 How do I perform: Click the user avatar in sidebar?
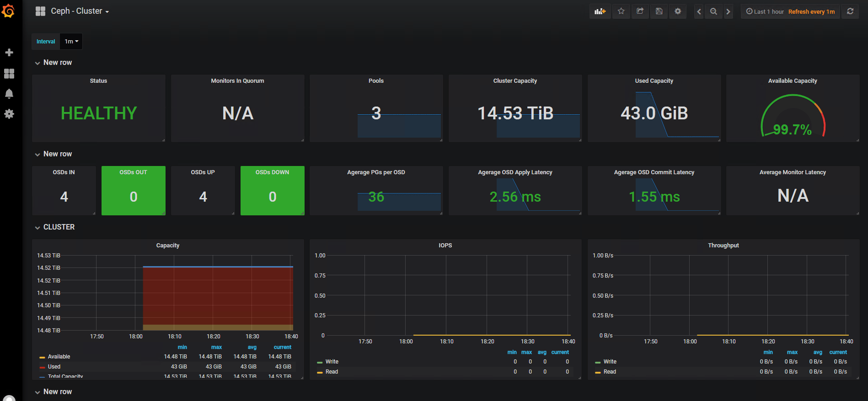9,398
